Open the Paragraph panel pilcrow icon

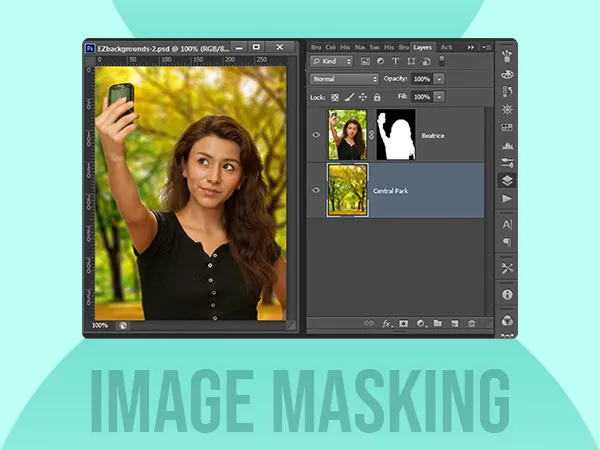[x=507, y=242]
